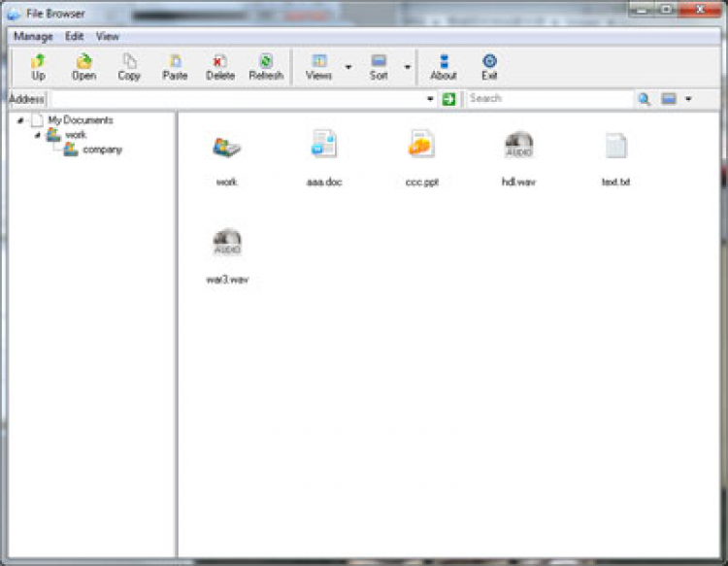
Task: Click the ccc.ppt file name label
Action: click(x=422, y=182)
